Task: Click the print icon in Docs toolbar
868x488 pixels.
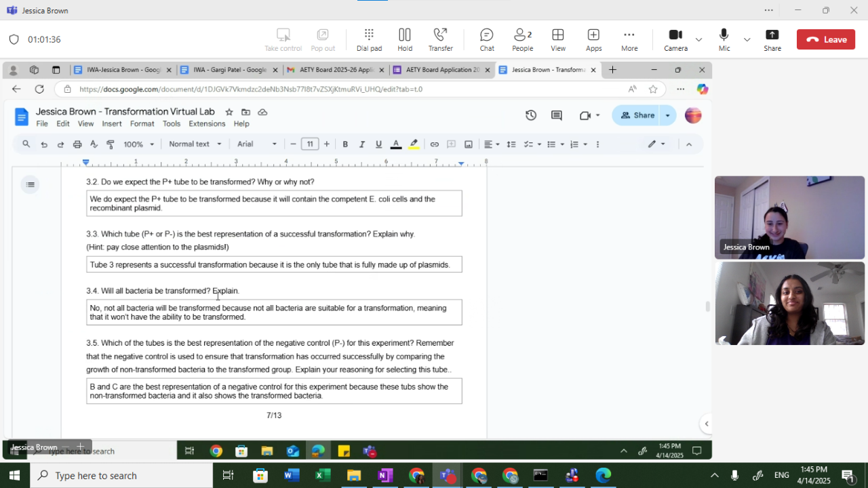Action: click(x=77, y=144)
